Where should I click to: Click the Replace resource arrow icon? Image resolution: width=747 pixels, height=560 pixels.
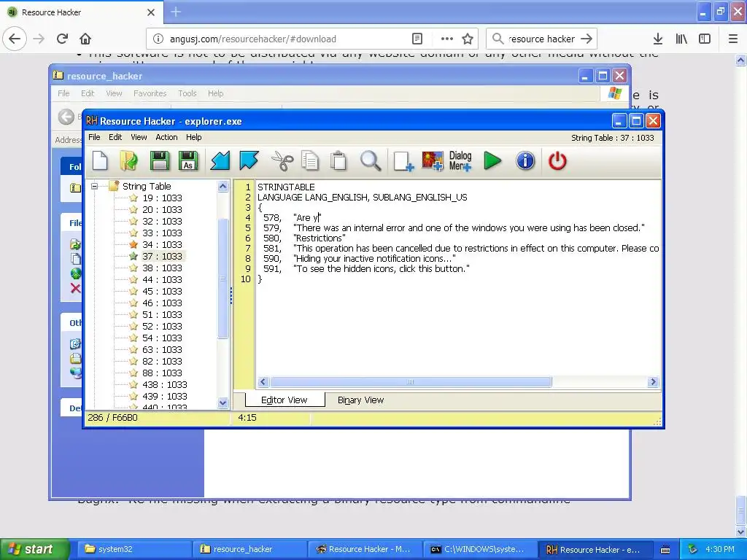tap(220, 161)
